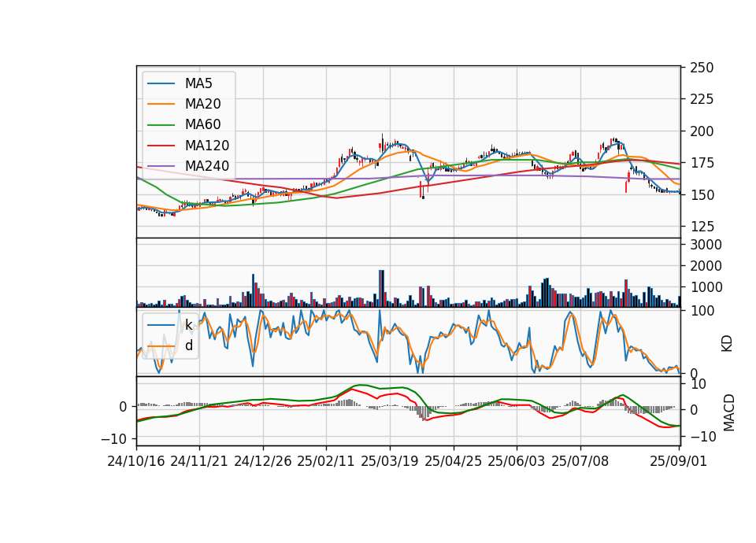Click the 3000 volume axis tick label
The height and width of the screenshot is (543, 756).
click(x=706, y=245)
